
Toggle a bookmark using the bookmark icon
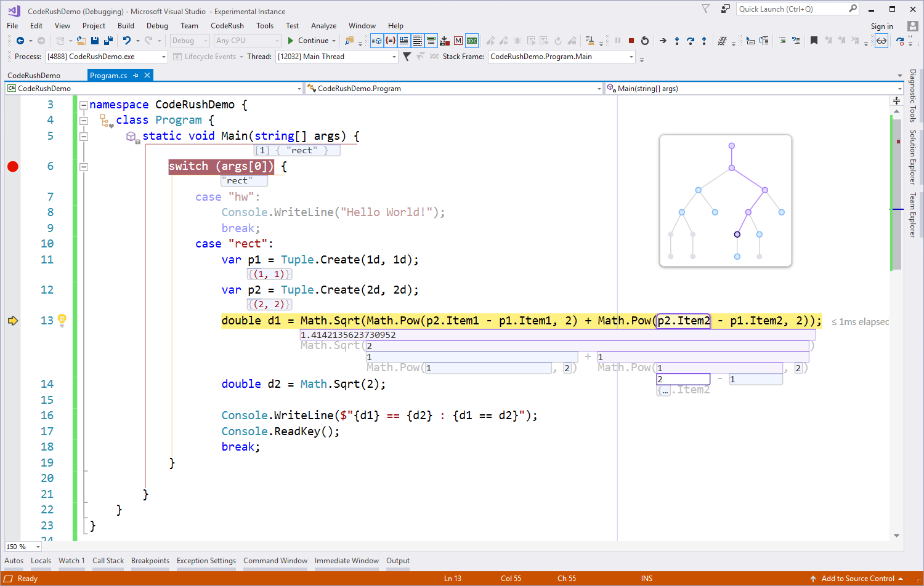[814, 41]
